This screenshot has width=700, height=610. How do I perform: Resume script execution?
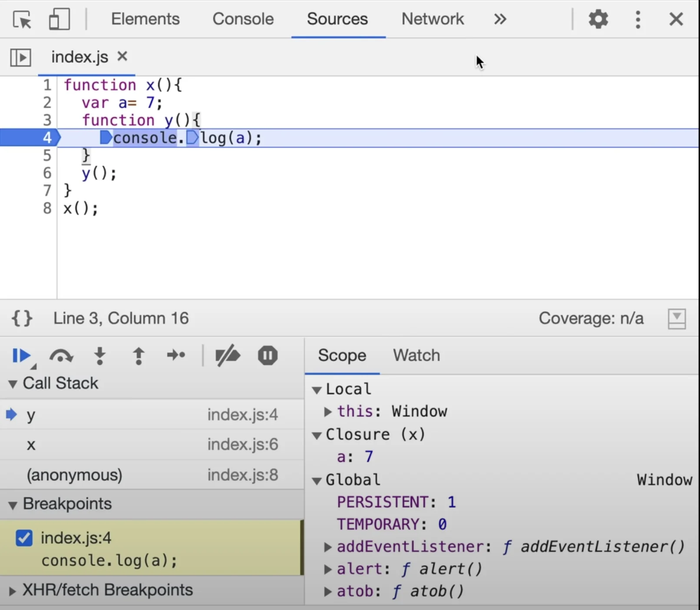[21, 356]
